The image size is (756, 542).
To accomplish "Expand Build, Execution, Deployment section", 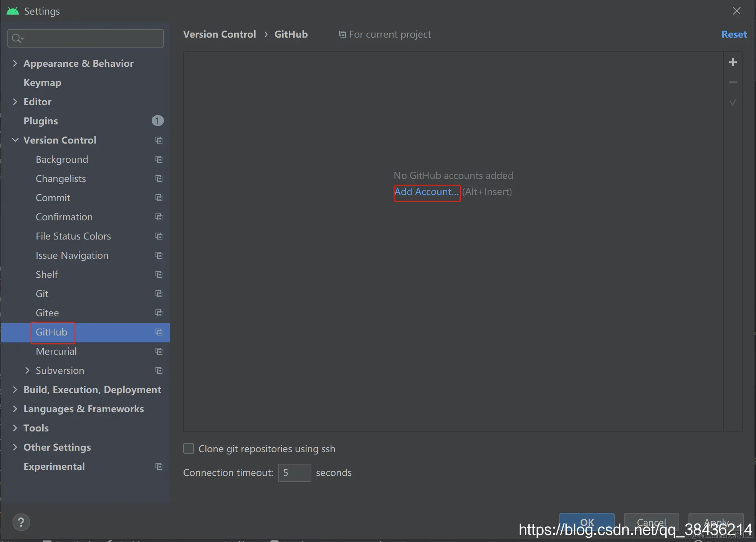I will tap(15, 390).
